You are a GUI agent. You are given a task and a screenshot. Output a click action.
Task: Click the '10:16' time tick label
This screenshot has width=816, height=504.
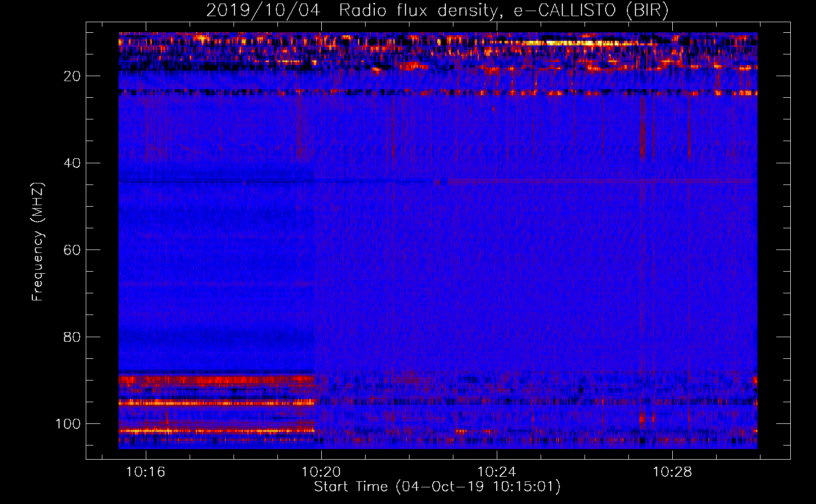point(146,472)
